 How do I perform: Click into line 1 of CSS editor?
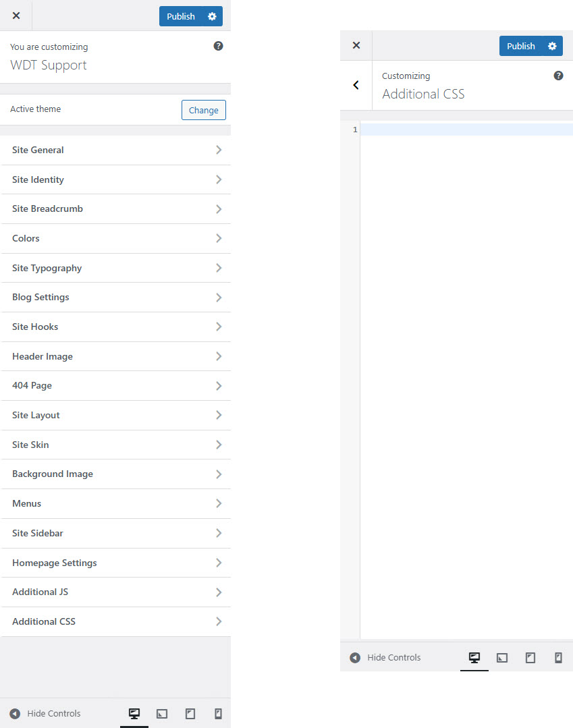point(466,130)
